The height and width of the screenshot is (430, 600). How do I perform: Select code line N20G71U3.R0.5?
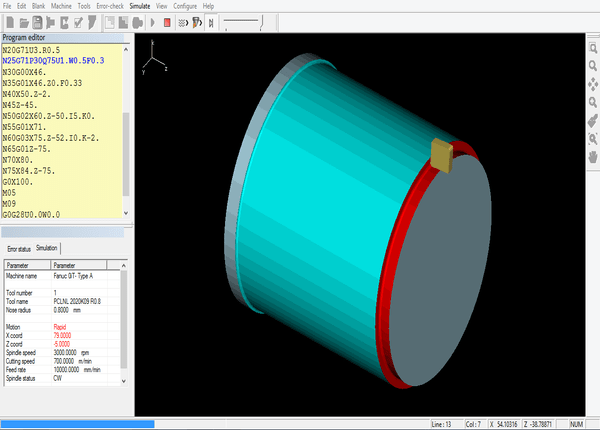click(x=31, y=50)
